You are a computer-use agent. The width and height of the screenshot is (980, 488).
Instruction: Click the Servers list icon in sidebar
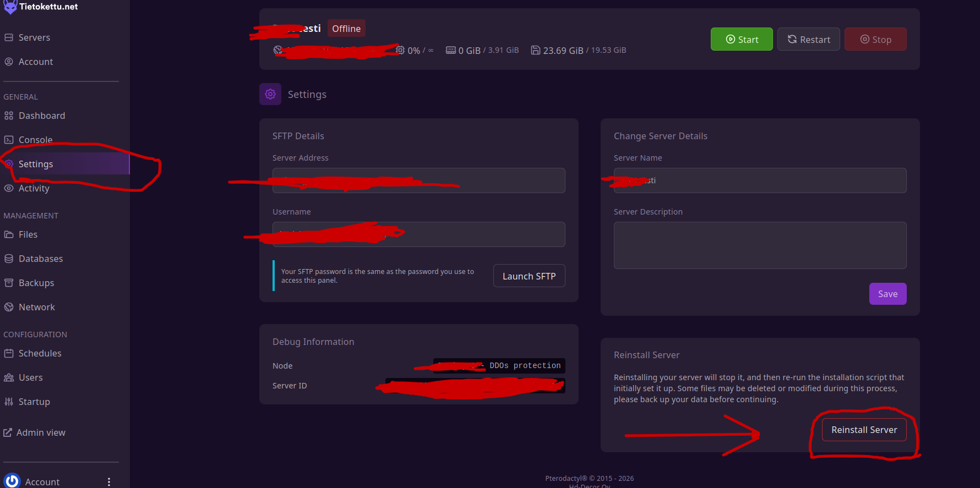tap(9, 37)
